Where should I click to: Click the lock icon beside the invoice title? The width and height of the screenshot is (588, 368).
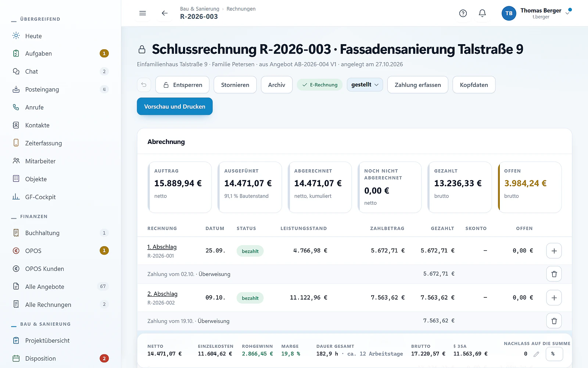pos(142,49)
